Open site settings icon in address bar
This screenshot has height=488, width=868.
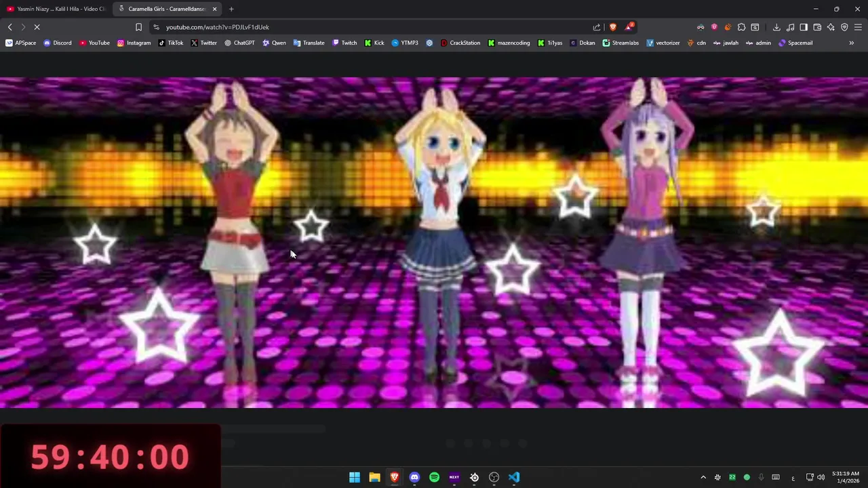[157, 27]
